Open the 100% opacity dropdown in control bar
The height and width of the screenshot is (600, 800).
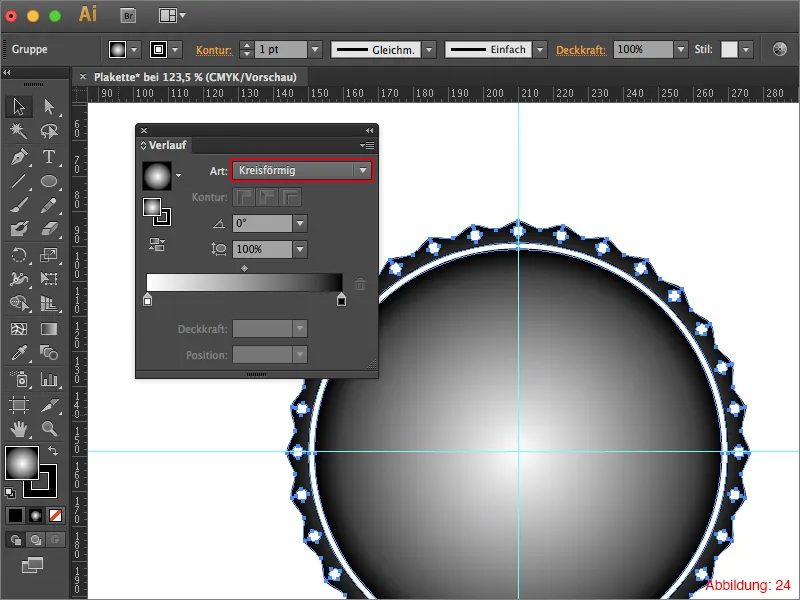[x=681, y=49]
